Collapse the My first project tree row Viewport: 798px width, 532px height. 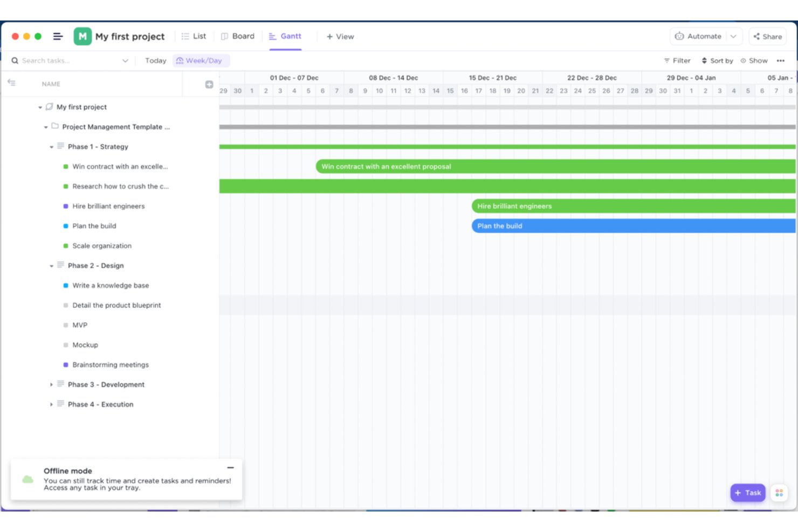click(x=40, y=107)
